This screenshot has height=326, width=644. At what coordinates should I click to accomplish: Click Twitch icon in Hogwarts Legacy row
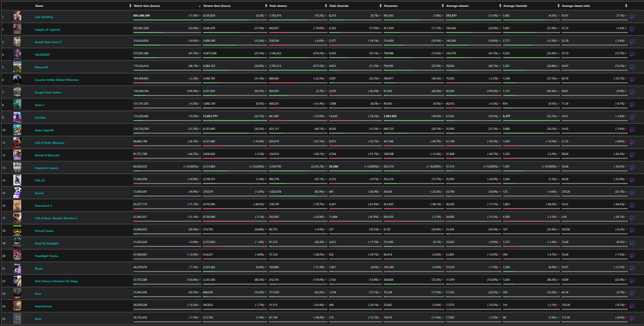(632, 167)
